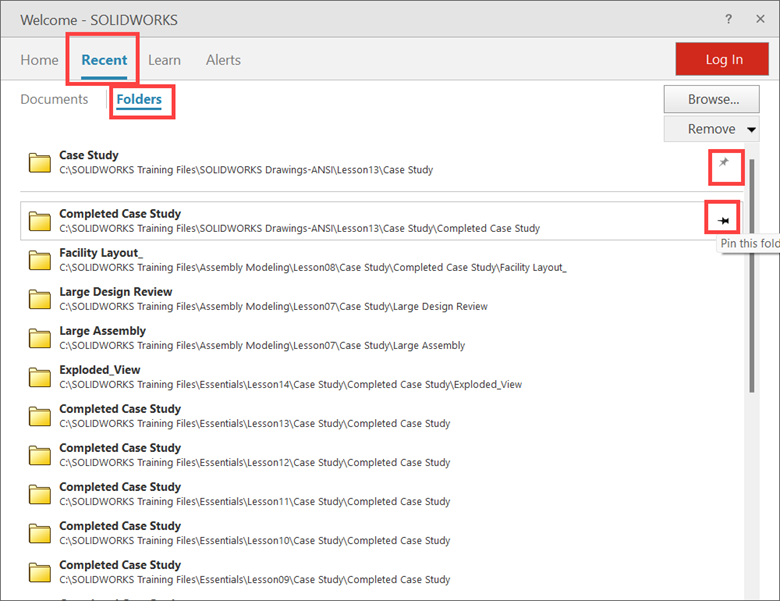Screen dimensions: 780x601
Task: Open the Alerts tab
Action: tap(223, 60)
